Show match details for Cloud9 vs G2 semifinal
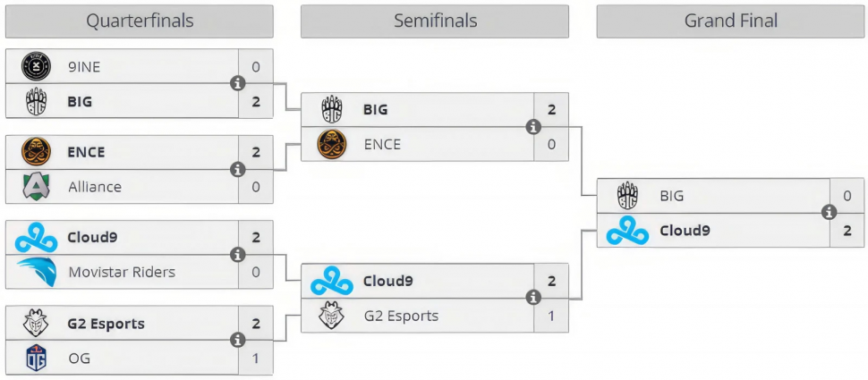The height and width of the screenshot is (380, 868). (533, 298)
